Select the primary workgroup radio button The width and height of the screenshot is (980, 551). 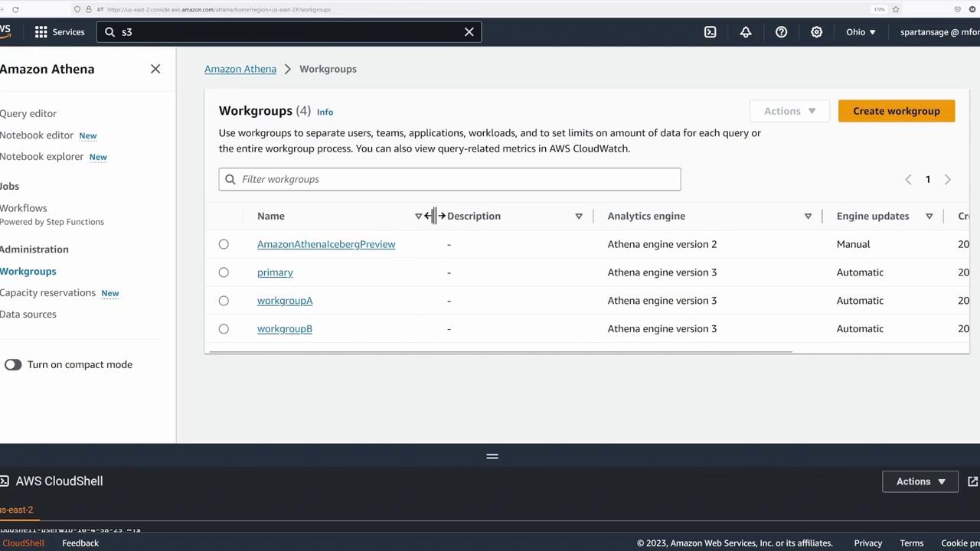point(224,272)
